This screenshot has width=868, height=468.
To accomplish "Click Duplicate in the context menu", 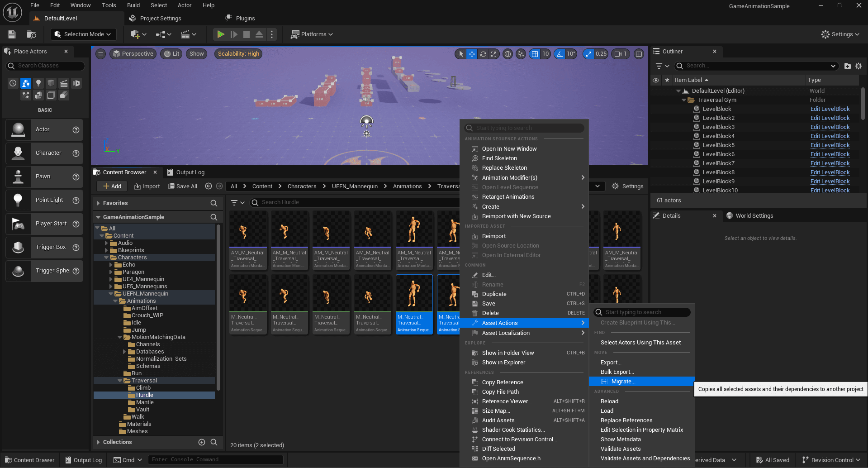I will [524, 294].
